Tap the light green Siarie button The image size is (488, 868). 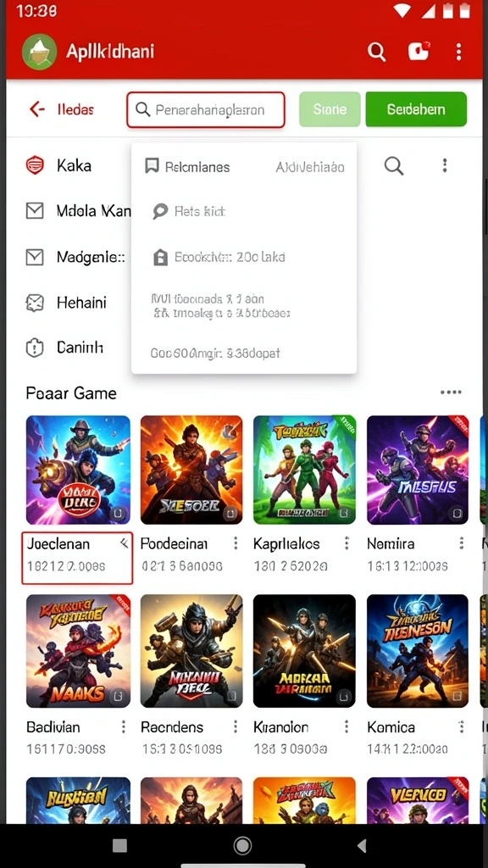(x=330, y=109)
